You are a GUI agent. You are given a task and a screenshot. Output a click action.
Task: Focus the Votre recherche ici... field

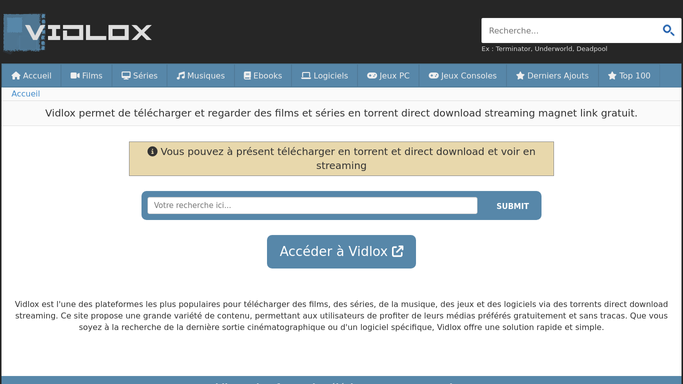[312, 205]
